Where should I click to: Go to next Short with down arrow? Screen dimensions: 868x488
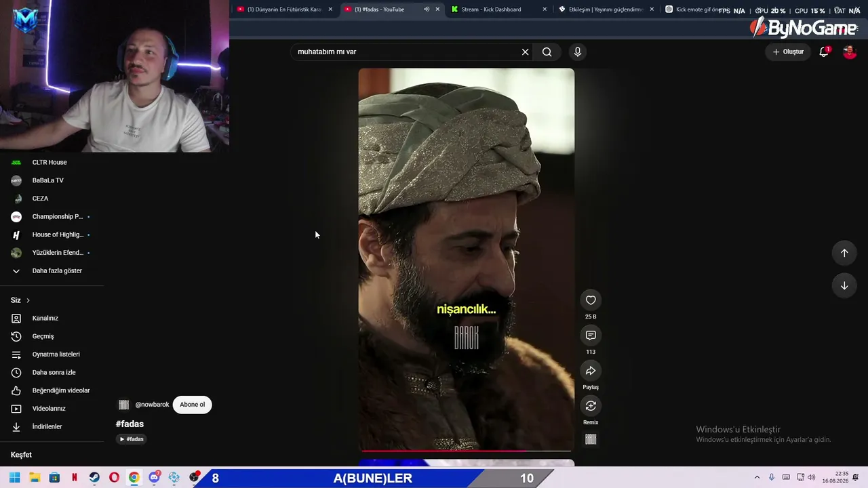(x=844, y=285)
